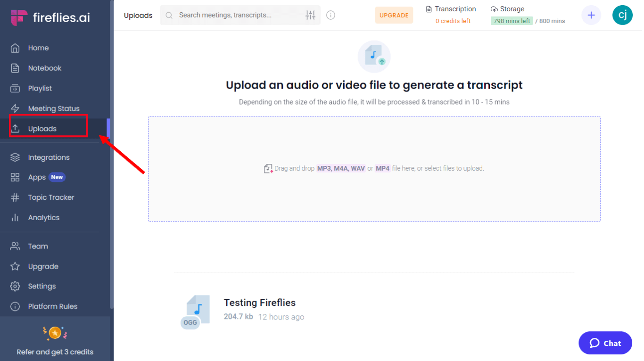Open Integrations page
Screen dimensions: 644x361
click(49, 157)
